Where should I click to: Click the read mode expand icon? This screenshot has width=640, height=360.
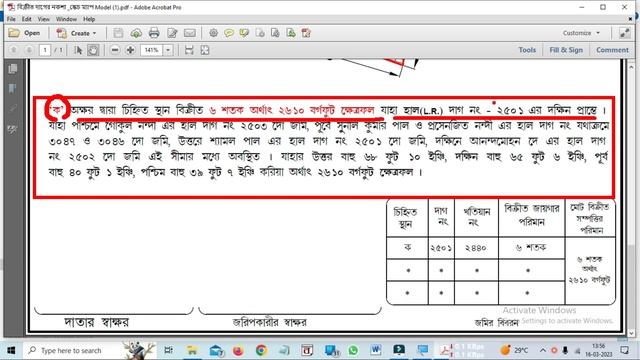tap(624, 33)
